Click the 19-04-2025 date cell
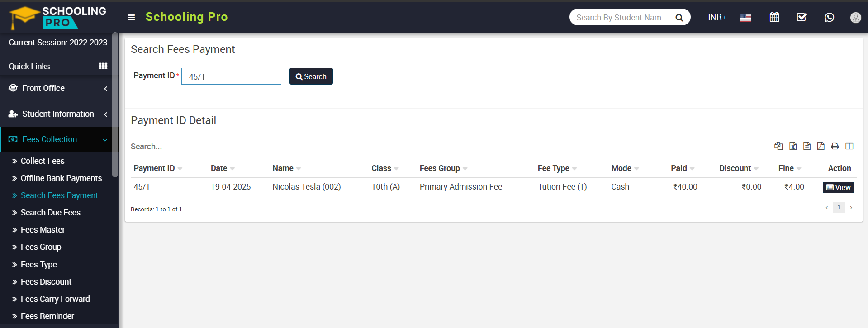The image size is (868, 328). 231,187
